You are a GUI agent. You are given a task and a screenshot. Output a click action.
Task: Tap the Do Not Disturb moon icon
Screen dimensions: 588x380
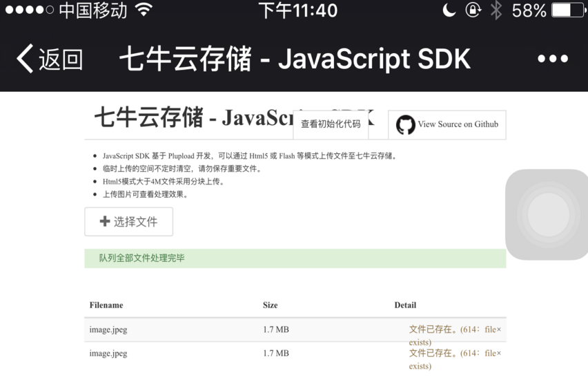(x=449, y=10)
